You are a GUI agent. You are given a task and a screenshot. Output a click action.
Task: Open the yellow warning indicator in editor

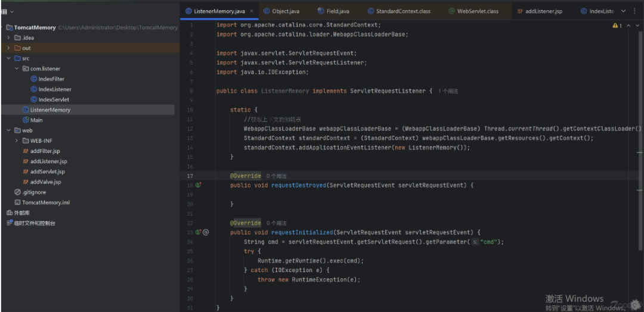coord(617,26)
